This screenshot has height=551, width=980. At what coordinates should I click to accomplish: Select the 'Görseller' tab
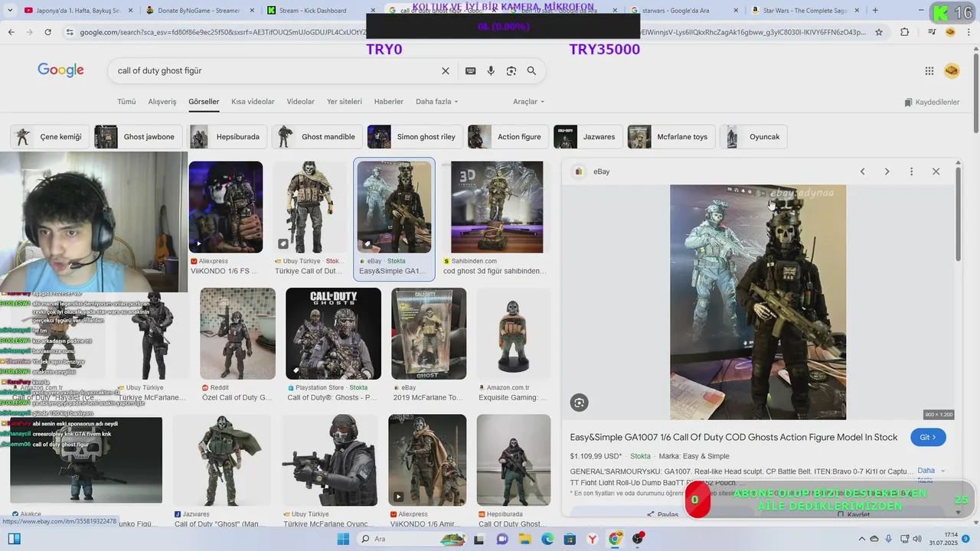coord(204,102)
